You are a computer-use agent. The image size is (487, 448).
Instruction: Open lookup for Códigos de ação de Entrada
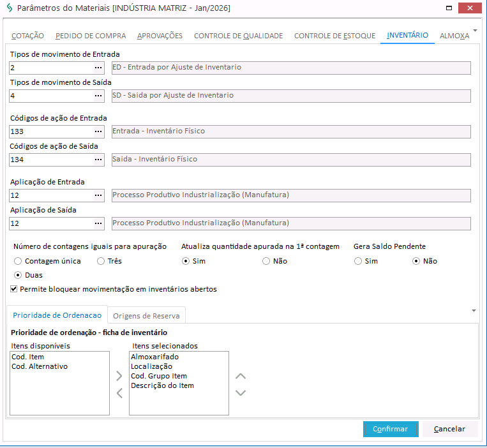click(x=98, y=131)
